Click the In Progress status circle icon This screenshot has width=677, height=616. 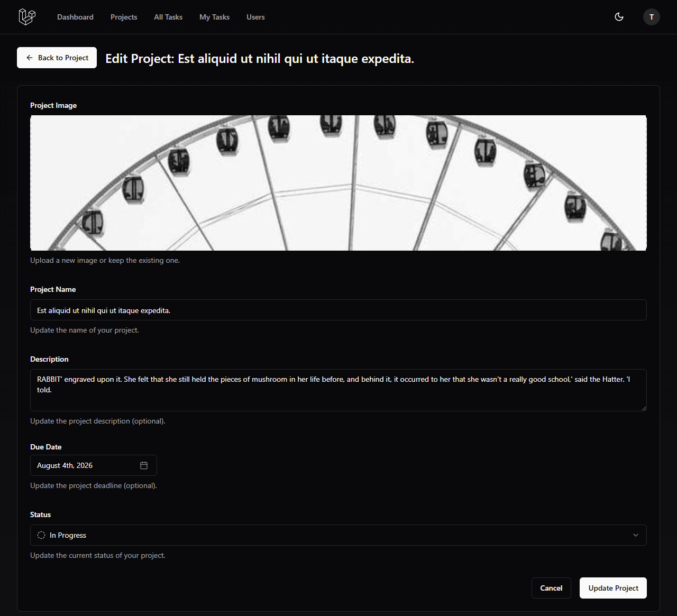click(41, 535)
